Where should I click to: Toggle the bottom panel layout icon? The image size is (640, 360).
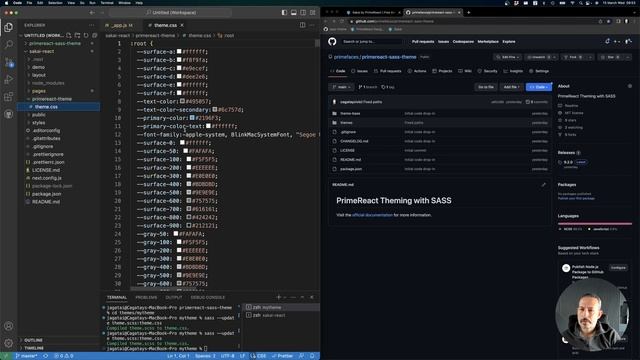point(293,13)
